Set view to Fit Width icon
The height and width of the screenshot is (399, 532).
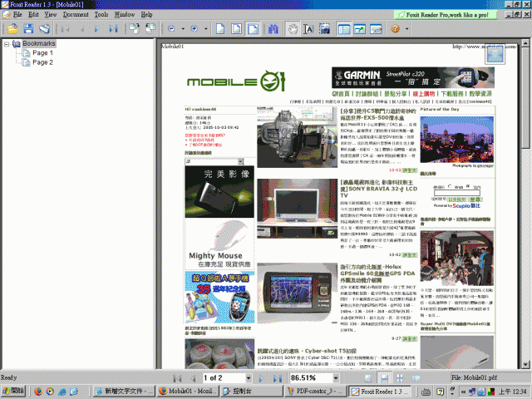(253, 29)
